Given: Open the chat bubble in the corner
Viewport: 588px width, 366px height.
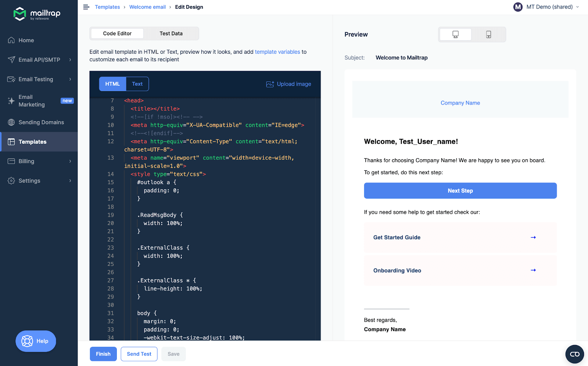Looking at the screenshot, I should pyautogui.click(x=574, y=354).
